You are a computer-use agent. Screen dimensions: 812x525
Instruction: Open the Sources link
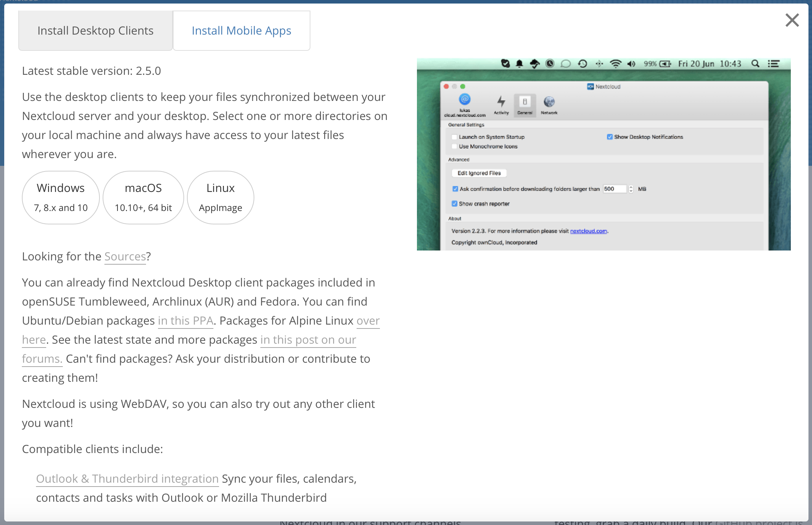coord(125,257)
